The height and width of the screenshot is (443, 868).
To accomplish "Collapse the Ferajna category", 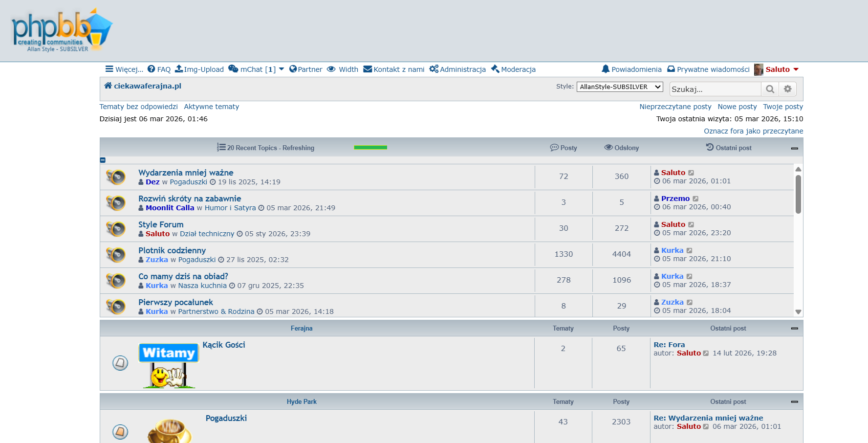I will click(x=794, y=329).
